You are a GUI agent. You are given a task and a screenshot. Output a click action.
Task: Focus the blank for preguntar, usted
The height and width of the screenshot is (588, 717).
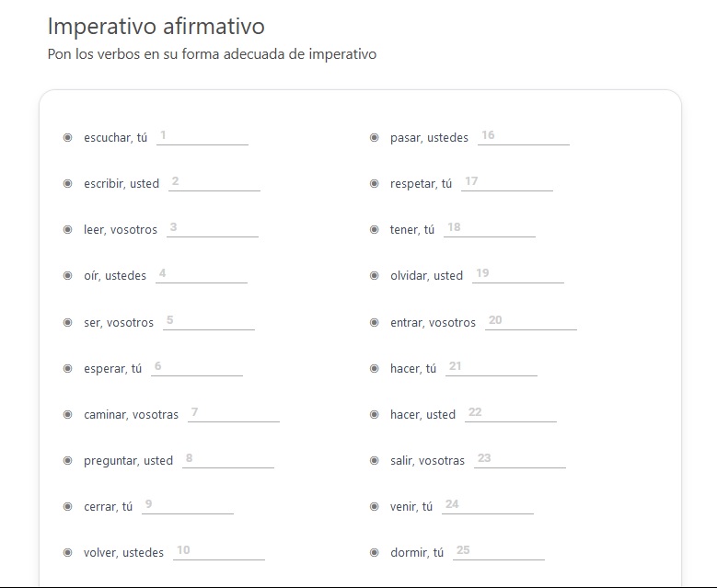(x=228, y=459)
